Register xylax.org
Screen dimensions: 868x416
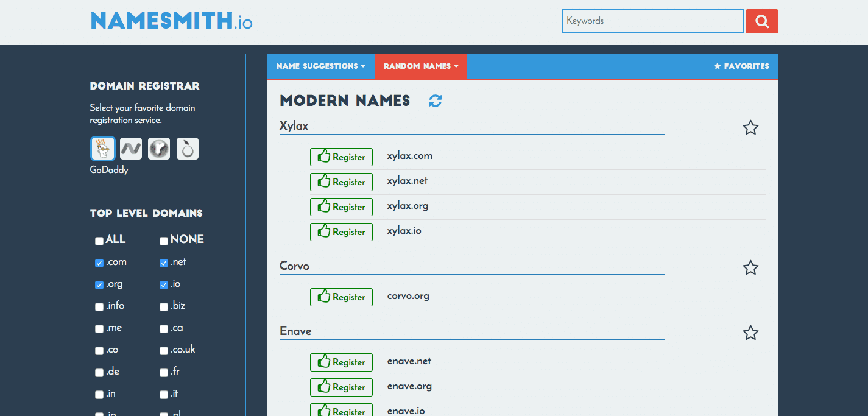341,207
